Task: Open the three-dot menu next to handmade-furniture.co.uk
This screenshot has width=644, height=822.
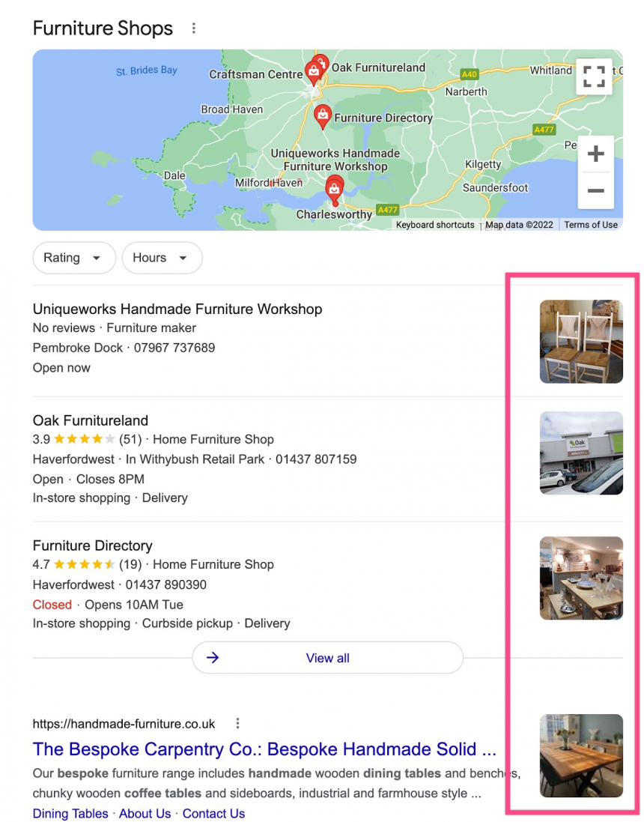Action: [237, 723]
